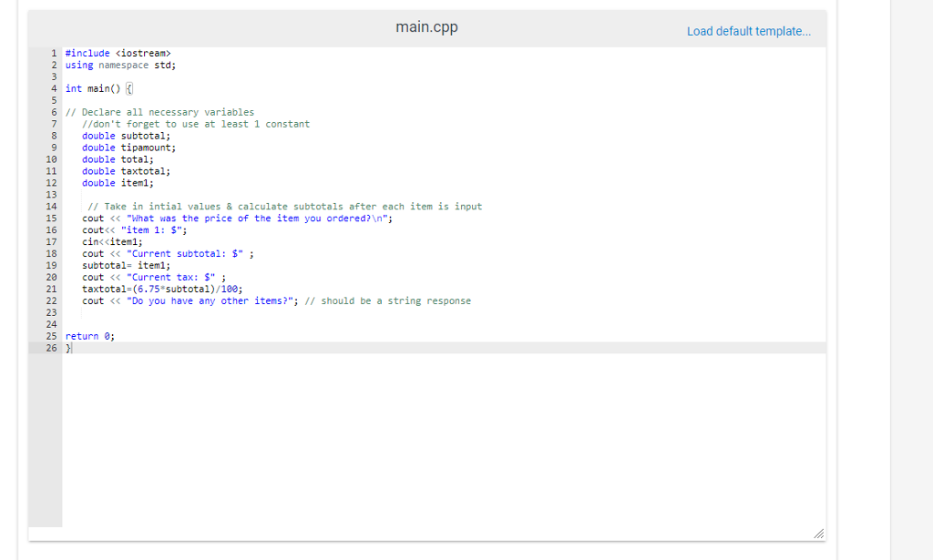The height and width of the screenshot is (560, 933).
Task: Open the Load default template link
Action: (x=749, y=31)
